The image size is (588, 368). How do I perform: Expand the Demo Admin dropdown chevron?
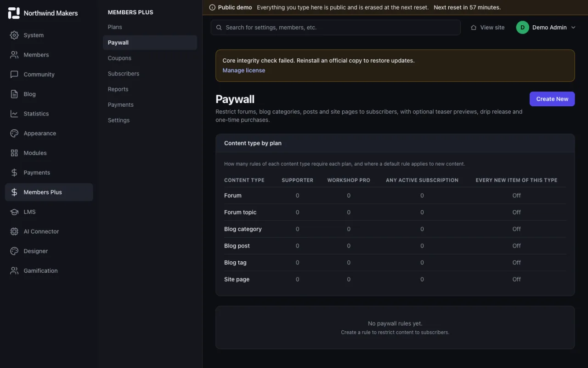click(573, 28)
